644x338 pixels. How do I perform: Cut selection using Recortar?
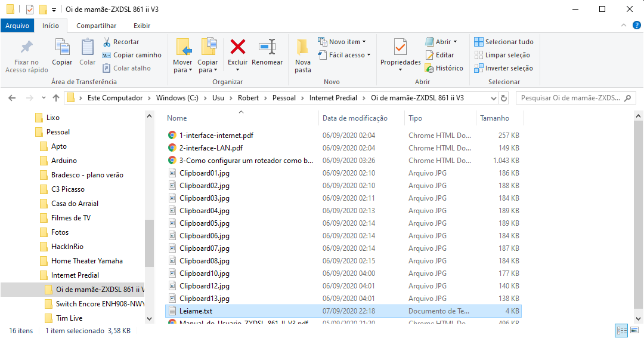[121, 42]
